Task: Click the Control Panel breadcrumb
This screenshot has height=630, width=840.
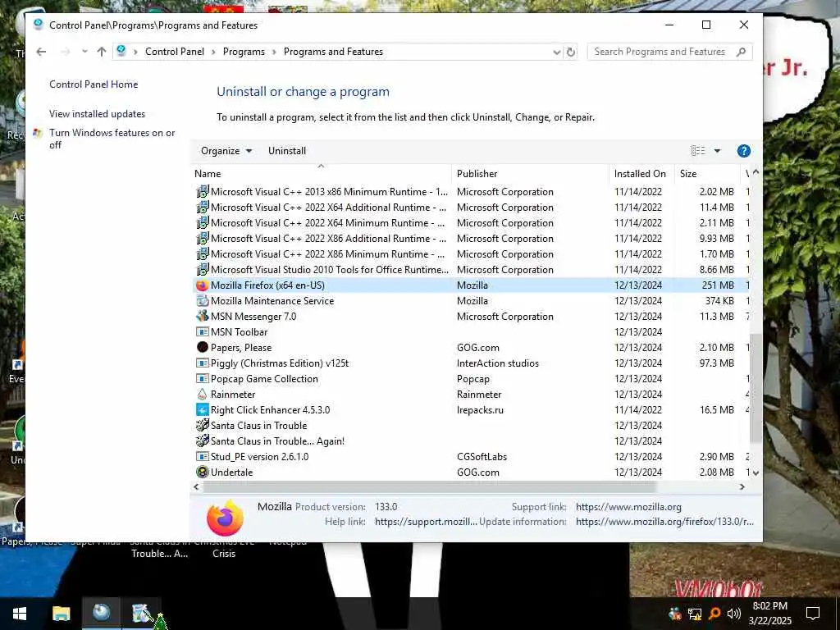Action: [x=175, y=52]
